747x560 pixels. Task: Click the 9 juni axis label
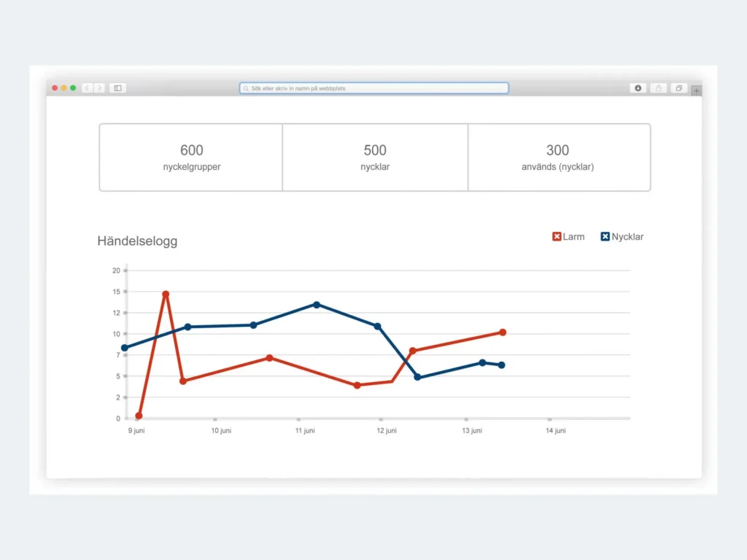point(136,430)
